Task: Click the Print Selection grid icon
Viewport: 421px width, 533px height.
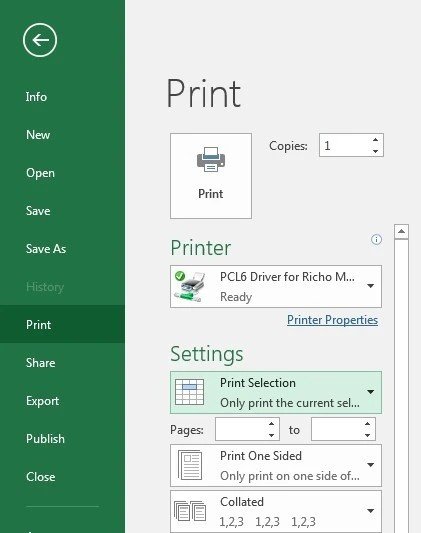Action: (x=190, y=392)
